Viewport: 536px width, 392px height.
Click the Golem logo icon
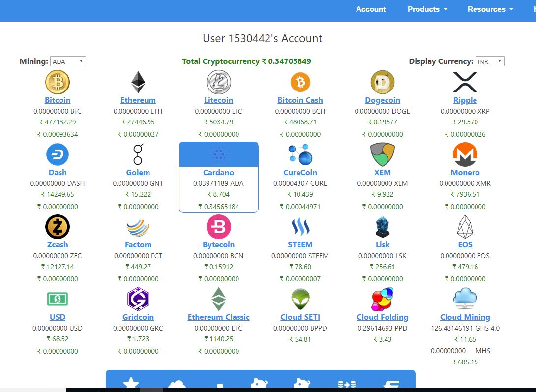138,154
